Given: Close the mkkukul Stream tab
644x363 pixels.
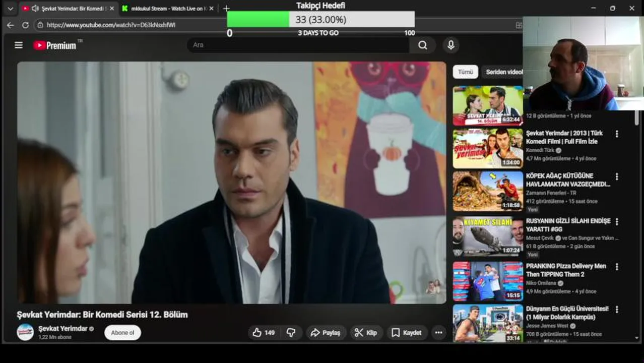Looking at the screenshot, I should 211,9.
